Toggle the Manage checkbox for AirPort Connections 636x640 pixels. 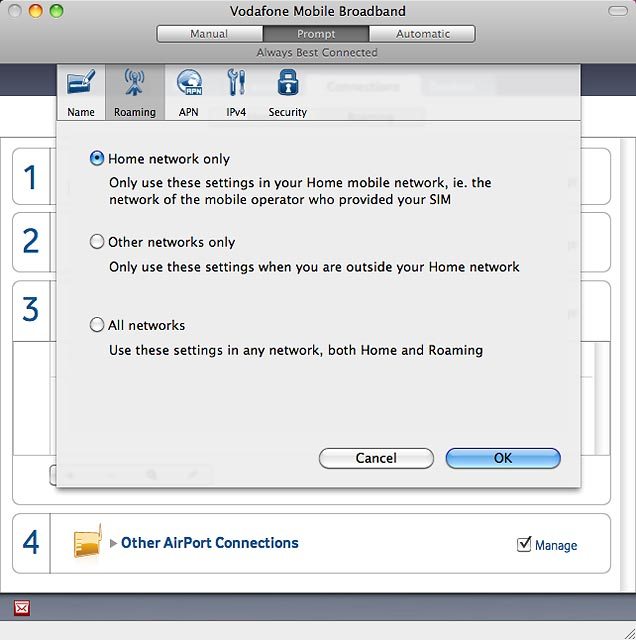click(524, 544)
